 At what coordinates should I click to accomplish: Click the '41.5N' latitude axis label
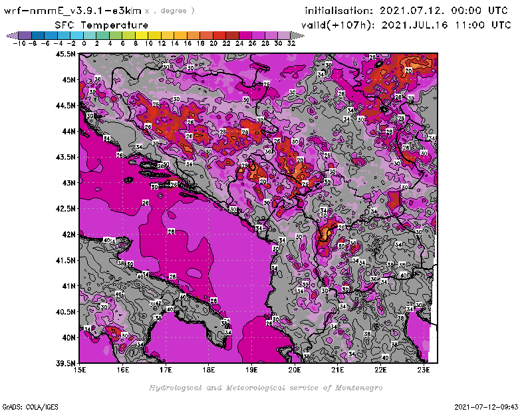(x=65, y=260)
